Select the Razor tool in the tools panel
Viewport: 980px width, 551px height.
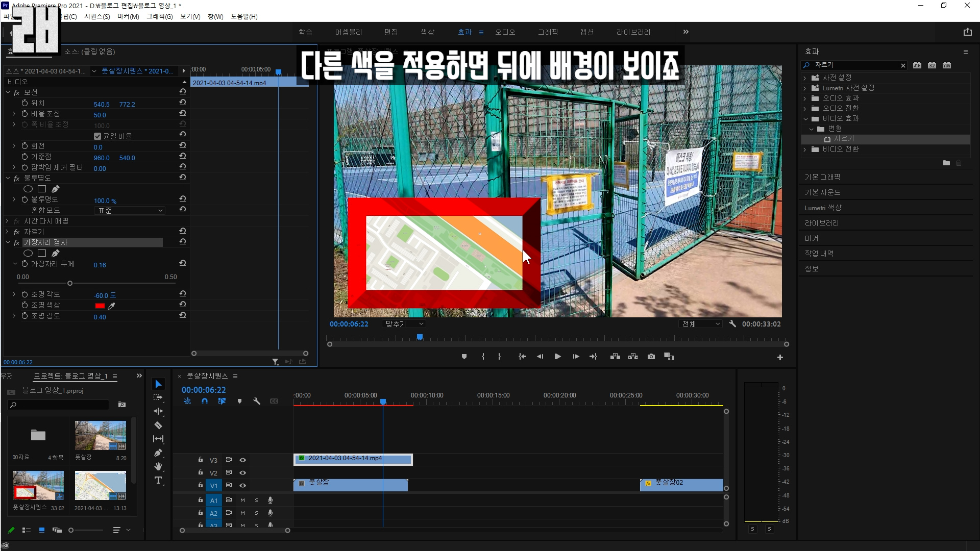pos(158,425)
